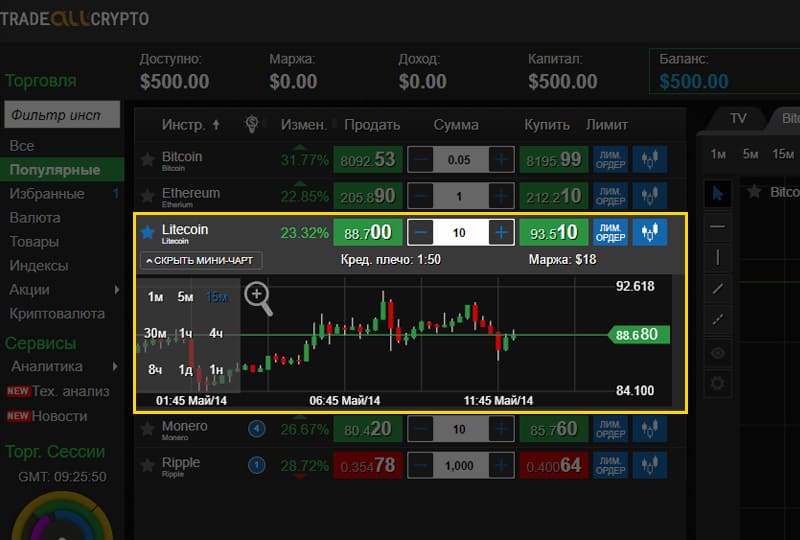Screen dimensions: 800x540
Task: Open candlestick chart icon for Monero
Action: [x=649, y=429]
